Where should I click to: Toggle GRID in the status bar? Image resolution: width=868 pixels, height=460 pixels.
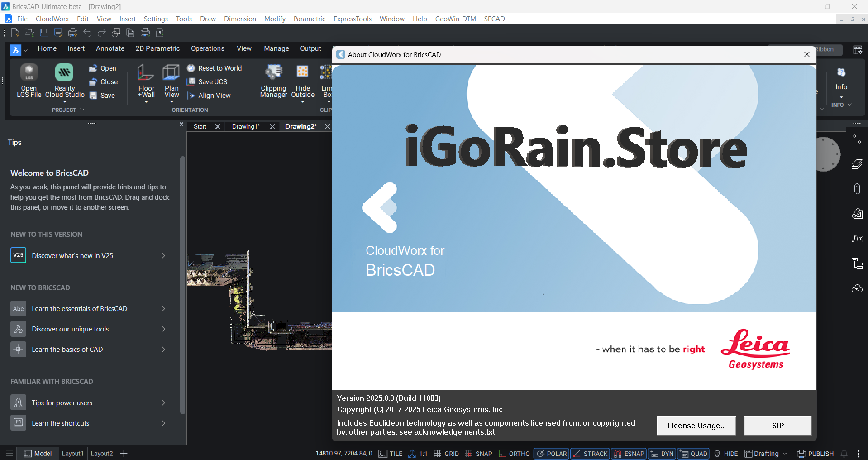(x=446, y=454)
